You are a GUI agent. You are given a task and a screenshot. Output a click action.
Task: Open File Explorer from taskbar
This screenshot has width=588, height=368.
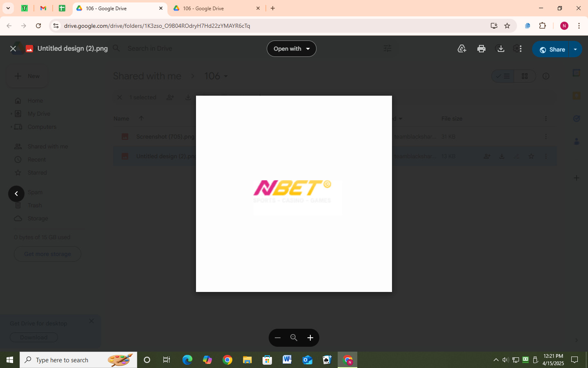(247, 360)
